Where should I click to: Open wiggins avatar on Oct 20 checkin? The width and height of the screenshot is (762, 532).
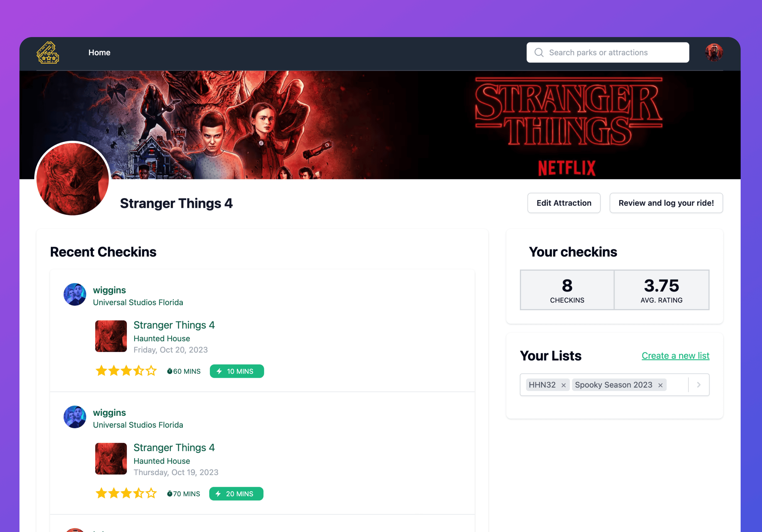75,294
